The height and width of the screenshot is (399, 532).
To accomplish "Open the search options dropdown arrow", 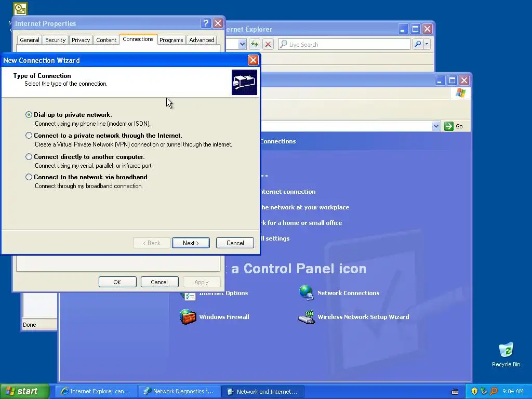I will (x=427, y=44).
